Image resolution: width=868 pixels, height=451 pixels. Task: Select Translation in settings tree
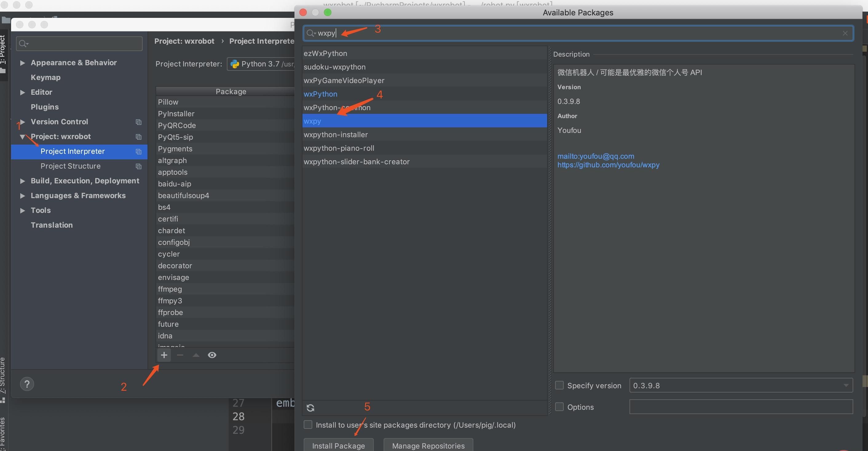point(52,225)
